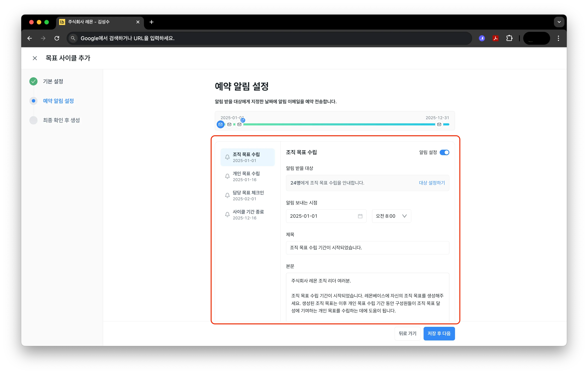Open a new tab with plus button
Viewport: 588px width, 374px height.
click(151, 22)
